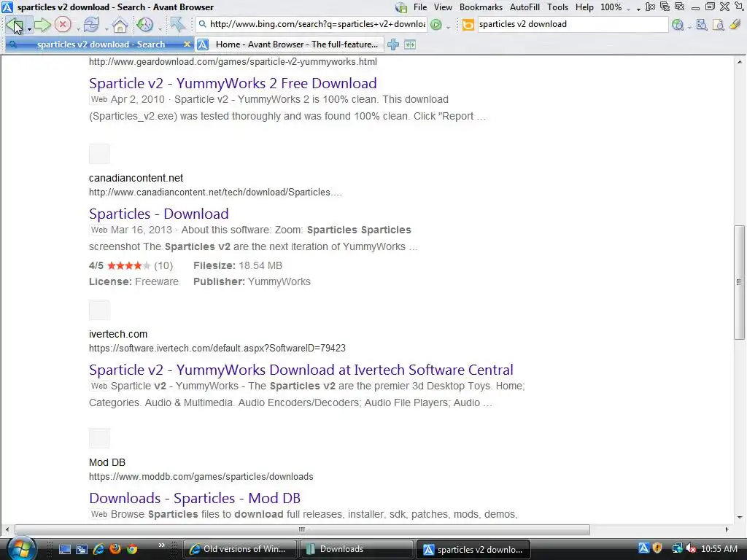Click the scroll right arrow on horizontal scrollbar

727,529
